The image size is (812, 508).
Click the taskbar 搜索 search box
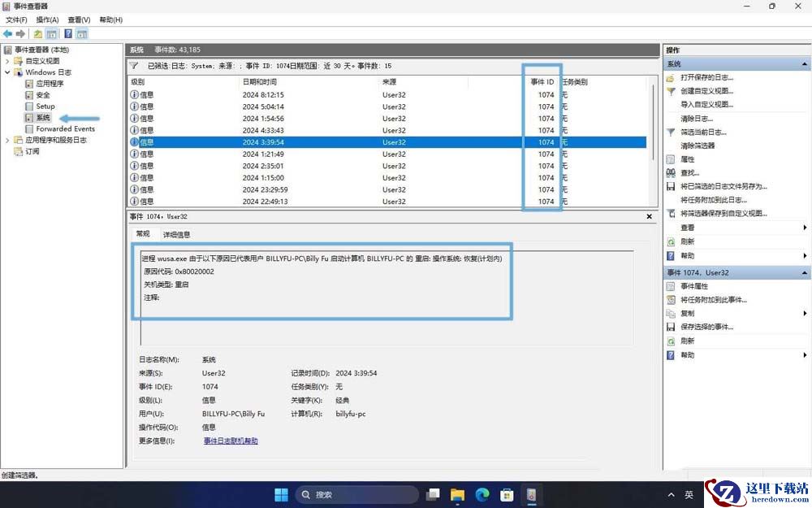tap(356, 494)
